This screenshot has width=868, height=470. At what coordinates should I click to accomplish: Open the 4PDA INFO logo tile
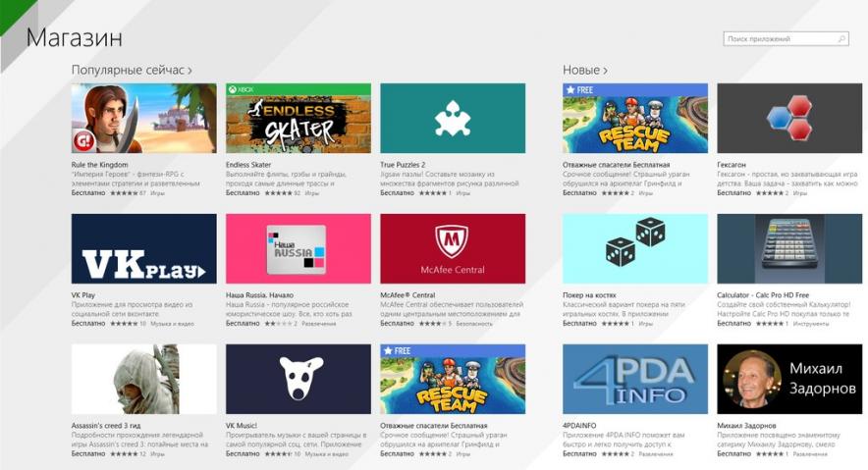coord(635,380)
